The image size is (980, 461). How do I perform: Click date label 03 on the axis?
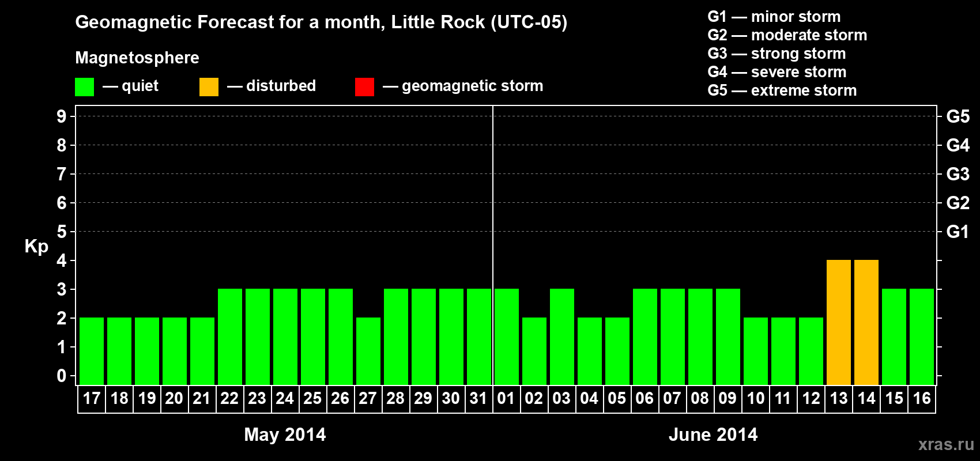tap(561, 399)
